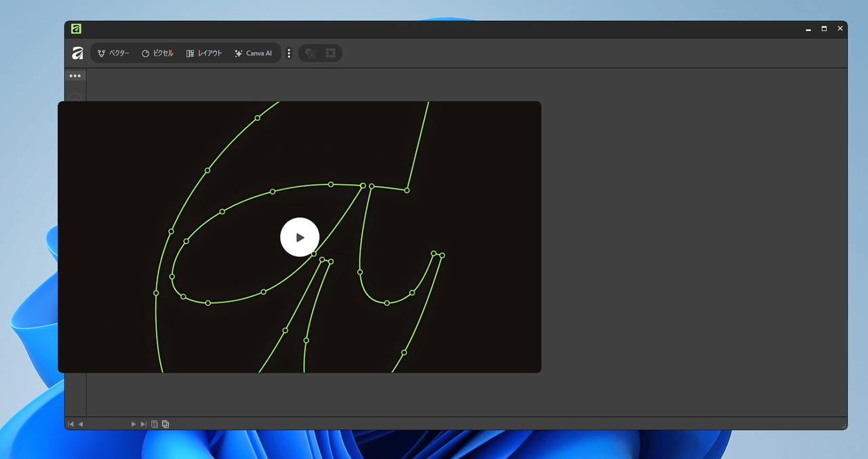Open the Canva AI studio

point(253,54)
